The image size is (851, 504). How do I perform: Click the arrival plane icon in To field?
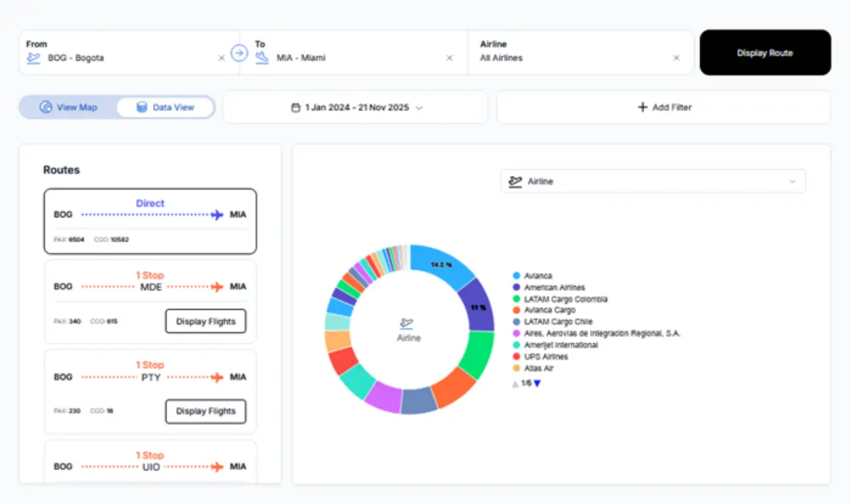pyautogui.click(x=262, y=58)
